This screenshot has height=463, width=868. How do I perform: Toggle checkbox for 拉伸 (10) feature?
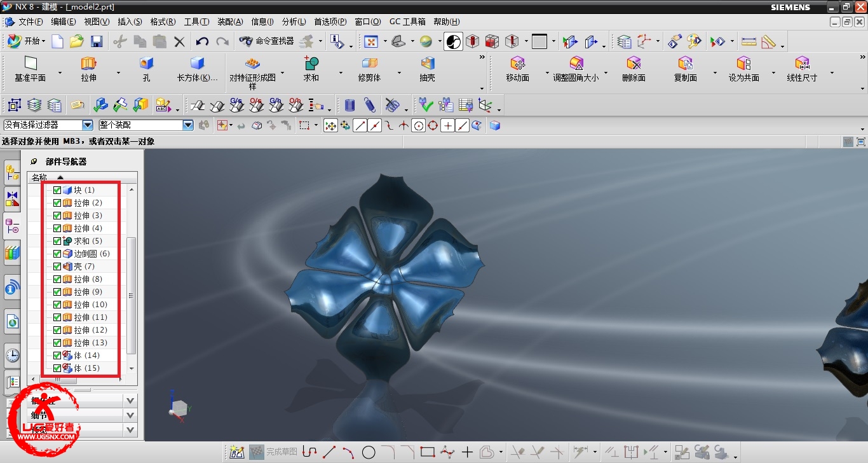[x=57, y=305]
